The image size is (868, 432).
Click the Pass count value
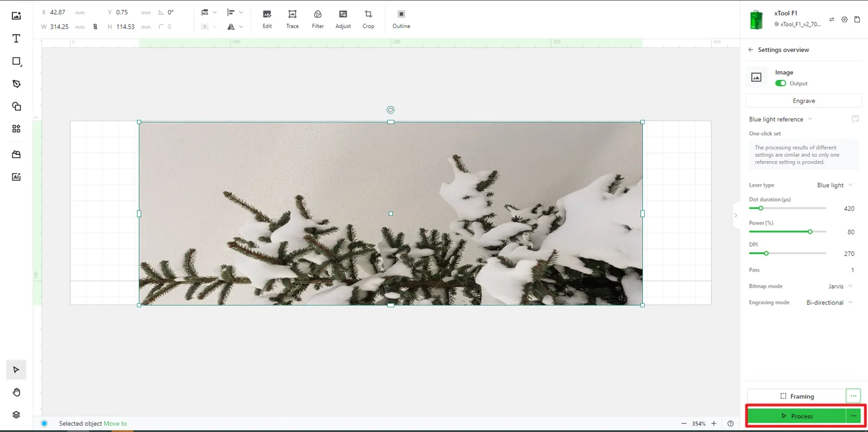(x=852, y=270)
